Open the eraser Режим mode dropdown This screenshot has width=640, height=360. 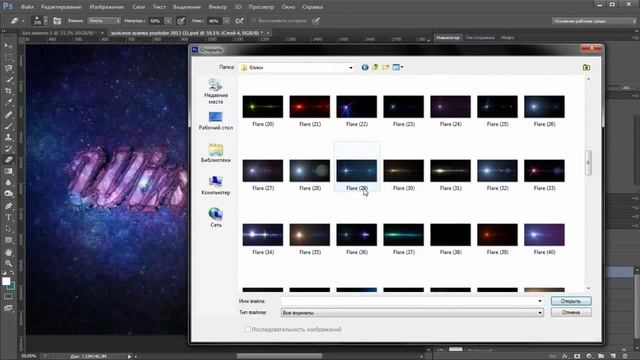coord(104,21)
